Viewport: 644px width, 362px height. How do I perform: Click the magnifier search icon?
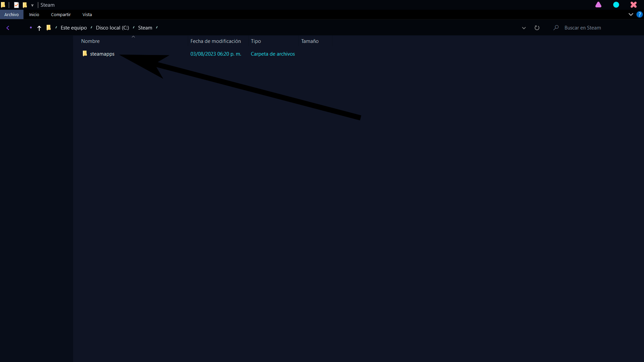[x=556, y=27]
